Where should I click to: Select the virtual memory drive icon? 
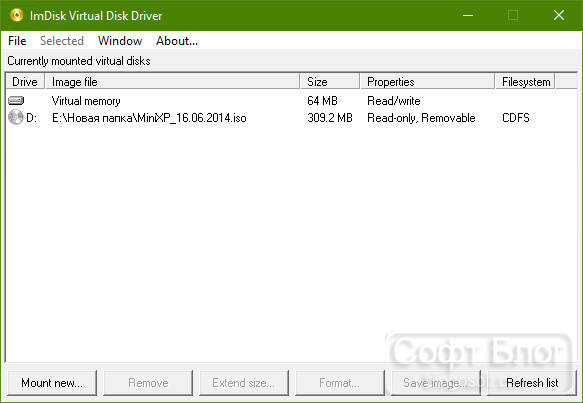click(x=16, y=100)
